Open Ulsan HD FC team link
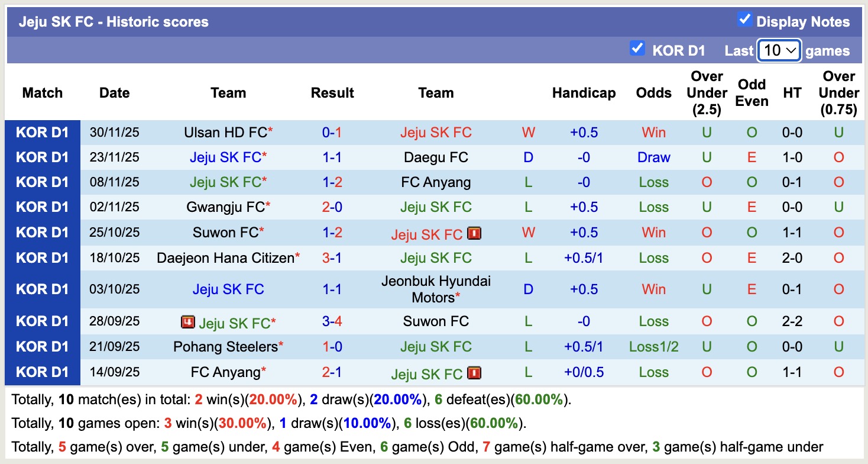This screenshot has width=868, height=464. coord(225,133)
